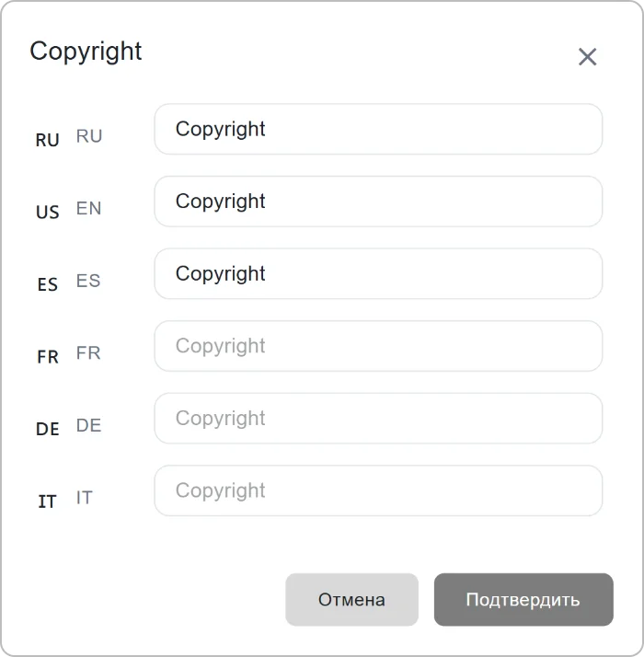Screen dimensions: 644x657
Task: Focus the EN Copyright text field
Action: 378,202
